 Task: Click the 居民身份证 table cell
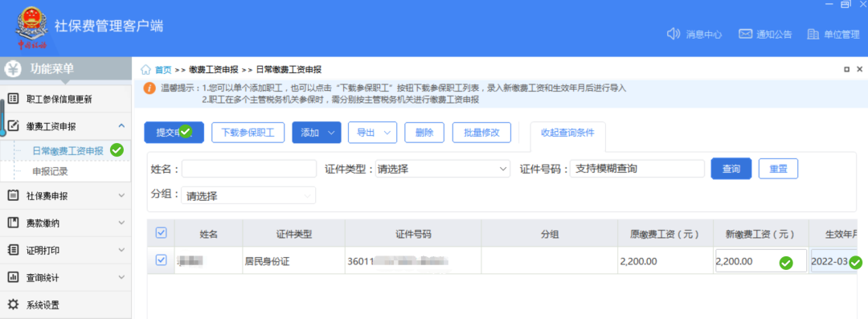(294, 260)
